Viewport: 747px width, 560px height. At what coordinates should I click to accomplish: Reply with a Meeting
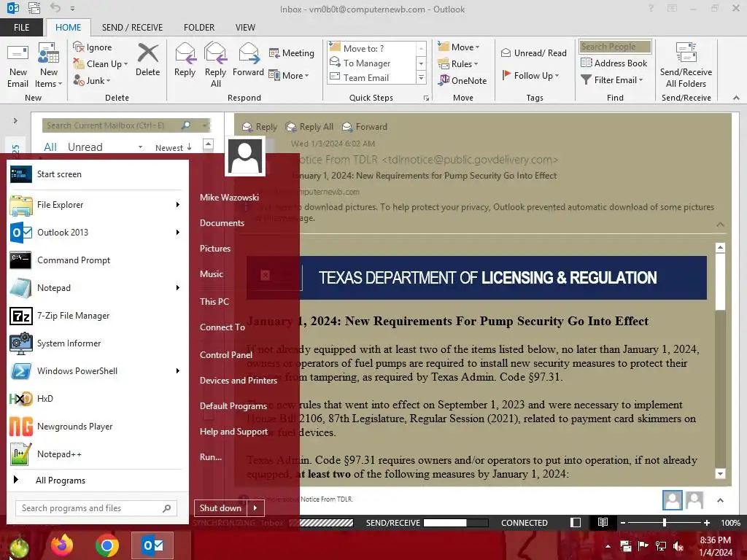point(292,52)
